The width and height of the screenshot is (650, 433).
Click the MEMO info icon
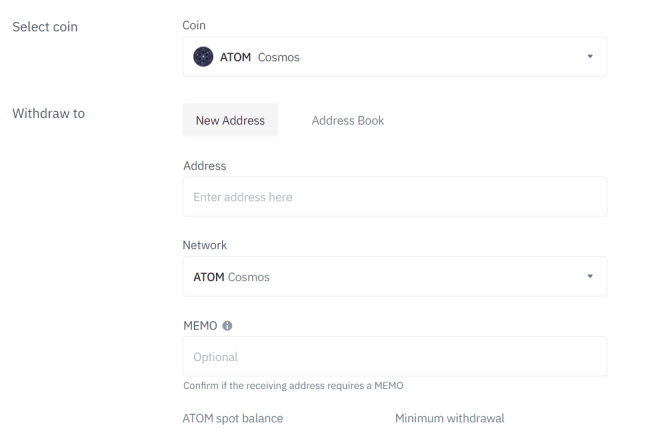227,325
